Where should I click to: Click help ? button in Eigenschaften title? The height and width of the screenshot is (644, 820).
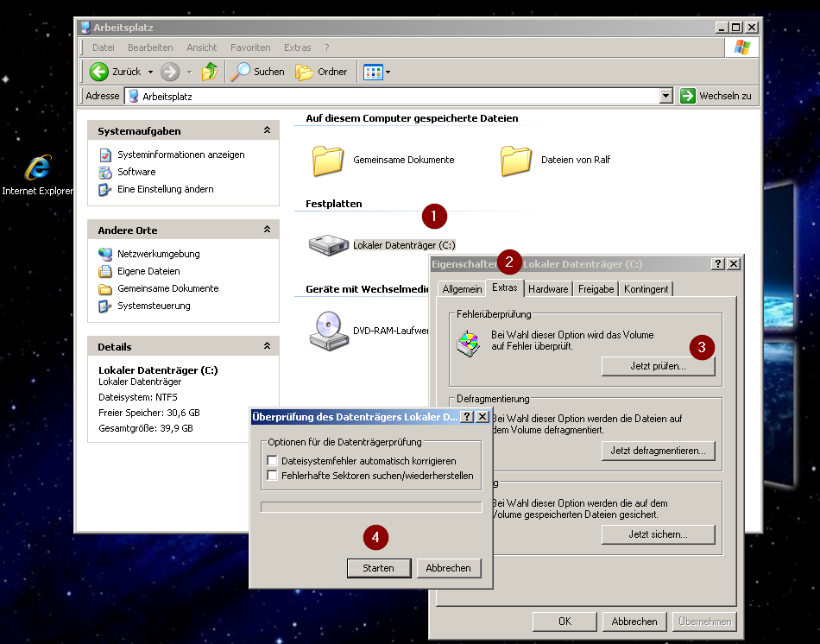718,263
